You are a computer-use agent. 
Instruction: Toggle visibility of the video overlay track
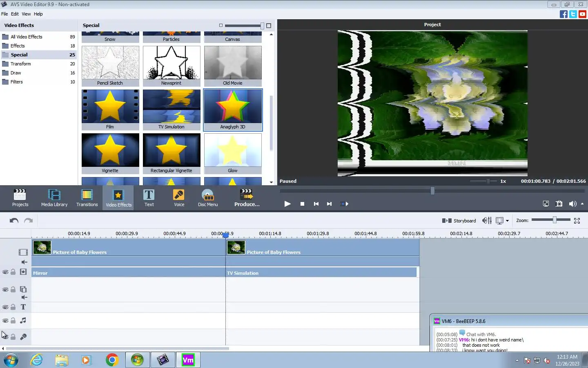(x=5, y=289)
